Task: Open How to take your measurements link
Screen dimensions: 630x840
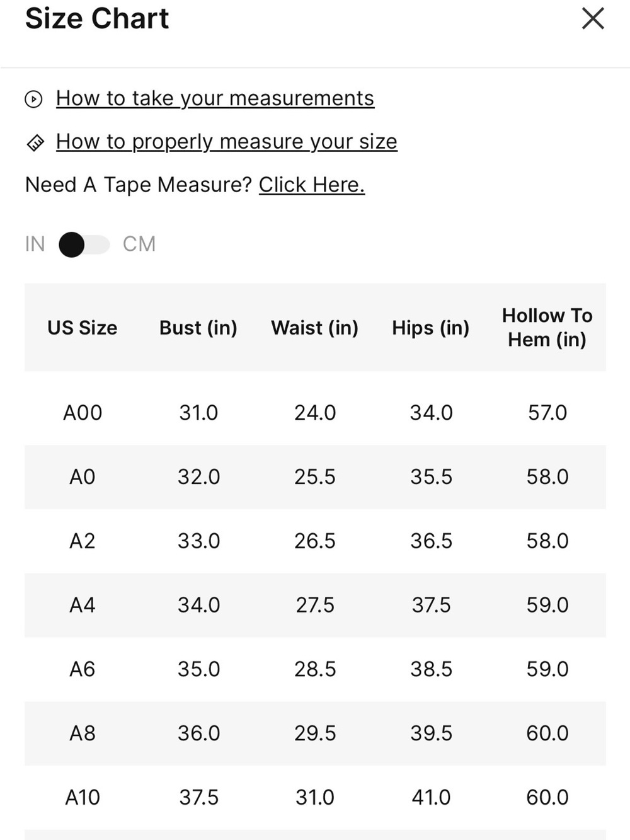Action: [x=215, y=98]
